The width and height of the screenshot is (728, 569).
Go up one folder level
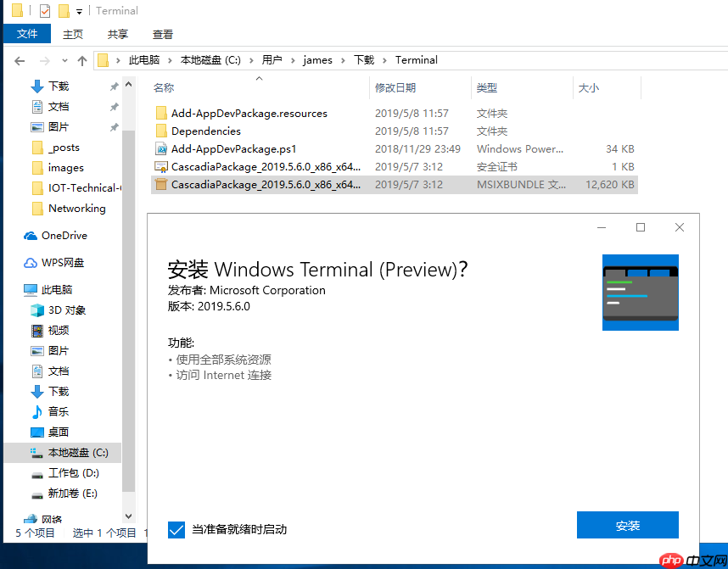point(82,60)
